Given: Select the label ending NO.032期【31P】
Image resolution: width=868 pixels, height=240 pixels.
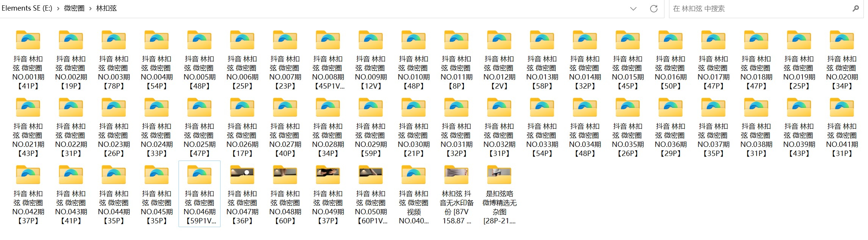Looking at the screenshot, I should (500, 140).
